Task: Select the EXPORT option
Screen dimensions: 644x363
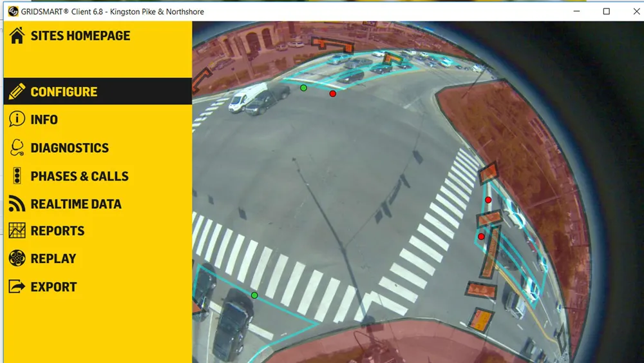Action: pos(54,287)
